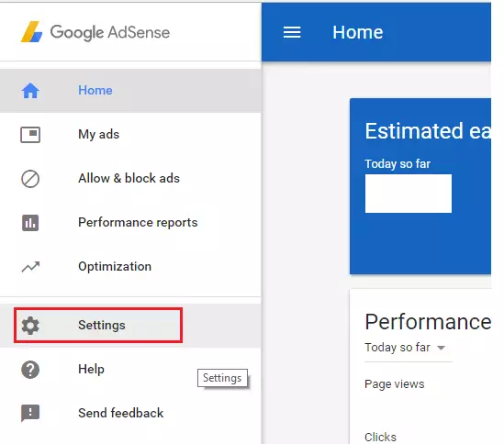Click the Send feedback speech bubble icon
Viewport: 504px width, 444px height.
coord(30,413)
